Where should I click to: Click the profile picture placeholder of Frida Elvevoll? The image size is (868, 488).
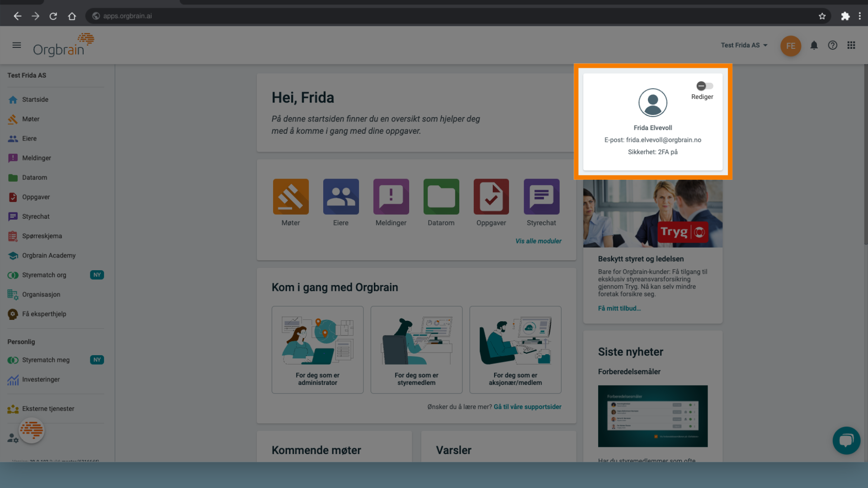point(653,103)
